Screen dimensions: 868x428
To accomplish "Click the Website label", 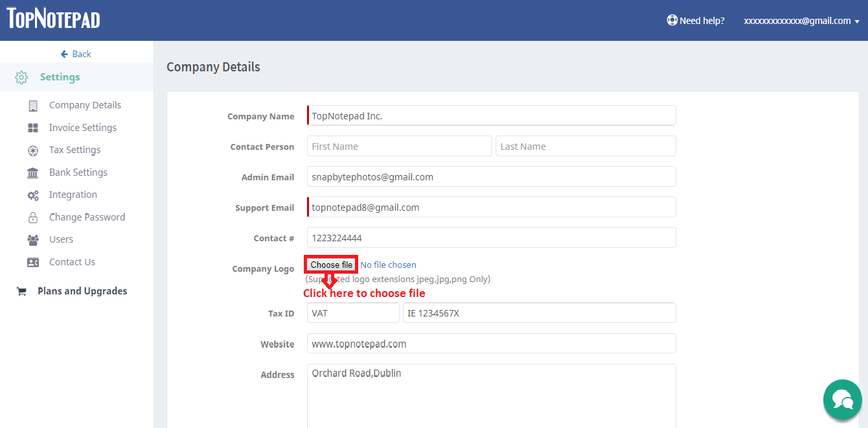I will [277, 344].
